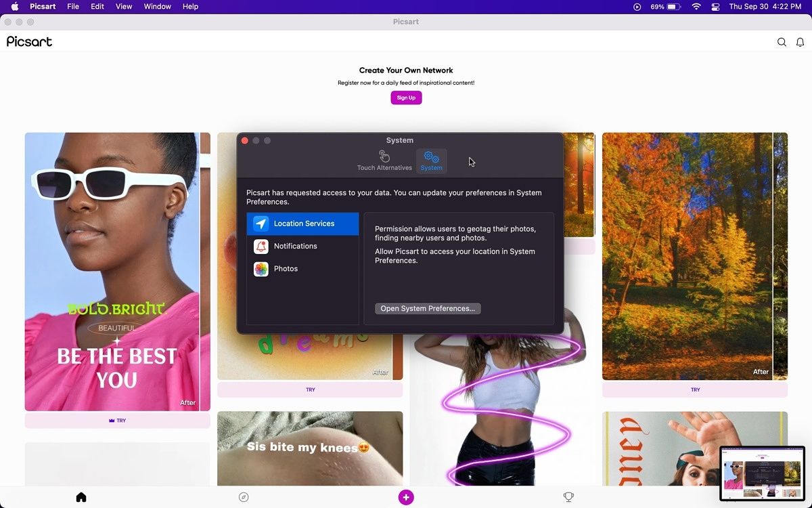The height and width of the screenshot is (508, 812).
Task: Click Open System Preferences button
Action: (x=428, y=308)
